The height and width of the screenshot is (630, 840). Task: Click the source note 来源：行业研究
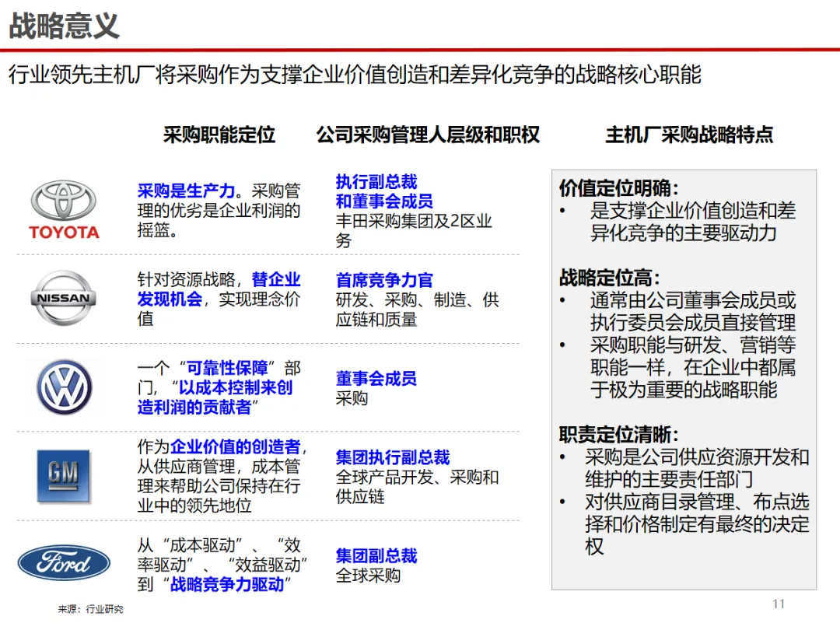(90, 608)
